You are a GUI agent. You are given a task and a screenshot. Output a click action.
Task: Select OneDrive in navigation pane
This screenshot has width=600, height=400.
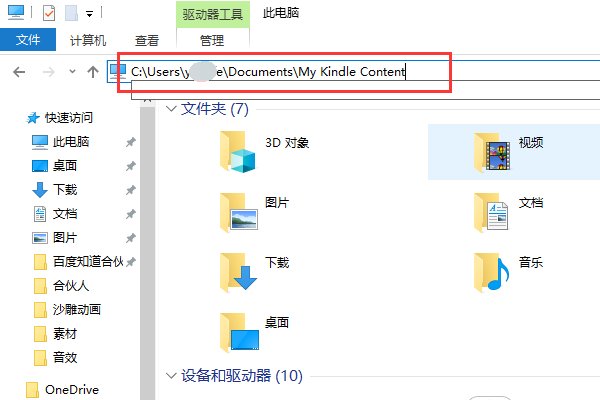coord(72,390)
